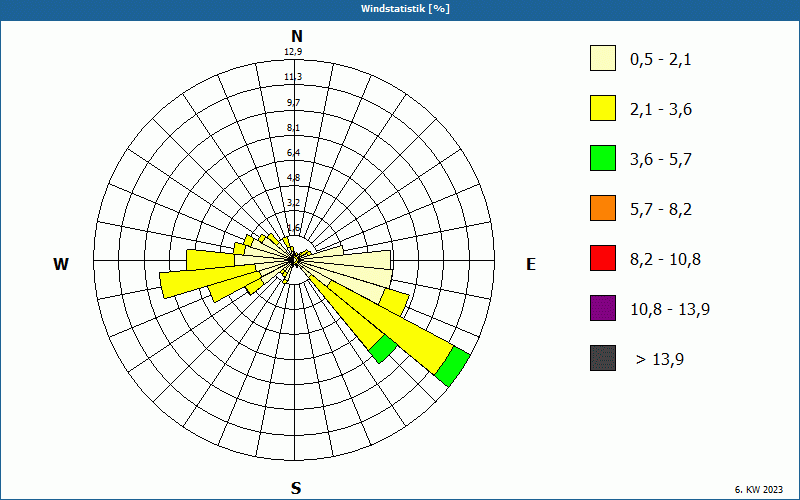The width and height of the screenshot is (800, 500).
Task: Click the '2,1 - 3,6' legend label
Action: 661,110
